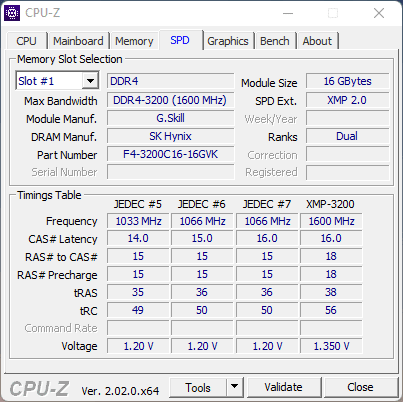Screen dimensions: 403x402
Task: Click the 15.0 CAS# Latency cell
Action: (x=202, y=238)
